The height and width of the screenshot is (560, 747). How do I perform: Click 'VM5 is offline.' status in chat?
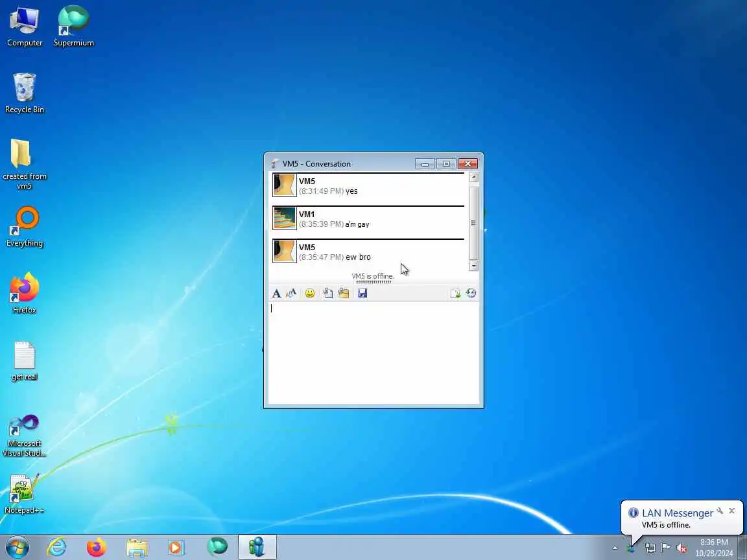pyautogui.click(x=373, y=276)
